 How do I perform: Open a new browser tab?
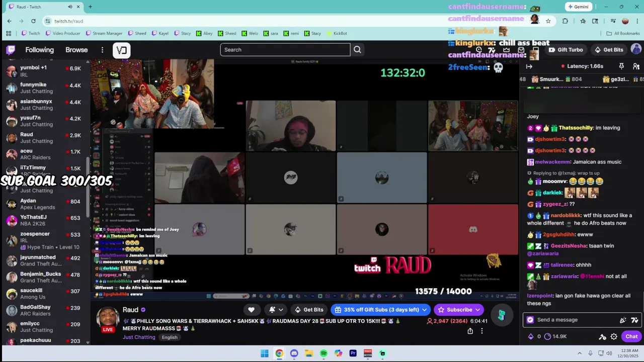pyautogui.click(x=90, y=7)
